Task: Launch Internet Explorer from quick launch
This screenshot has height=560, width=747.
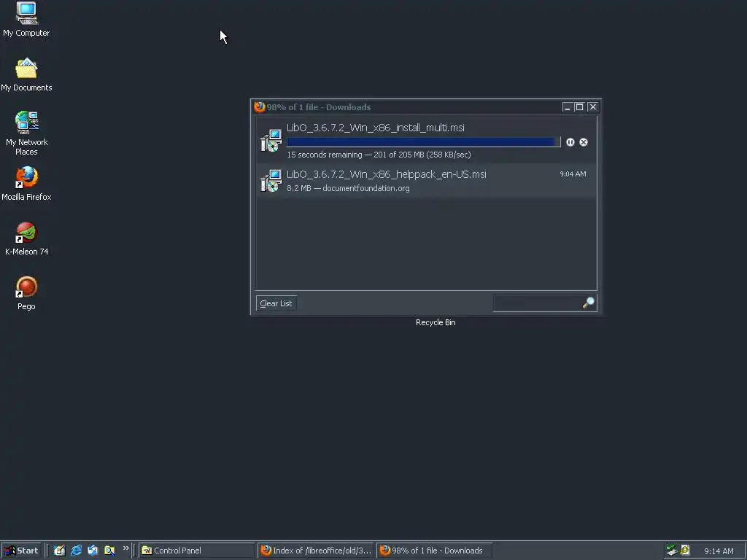Action: 76,551
